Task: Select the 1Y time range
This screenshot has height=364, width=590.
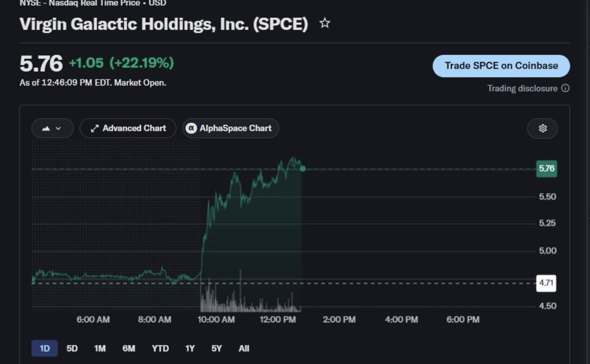Action: [x=190, y=348]
